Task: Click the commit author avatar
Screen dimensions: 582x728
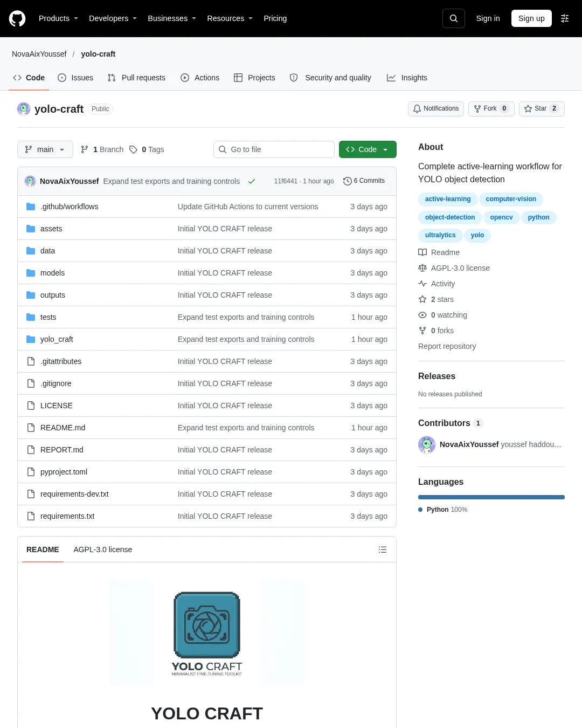Action: pyautogui.click(x=30, y=181)
